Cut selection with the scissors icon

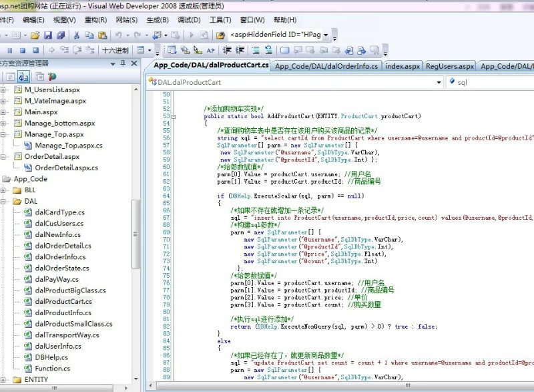[x=77, y=35]
